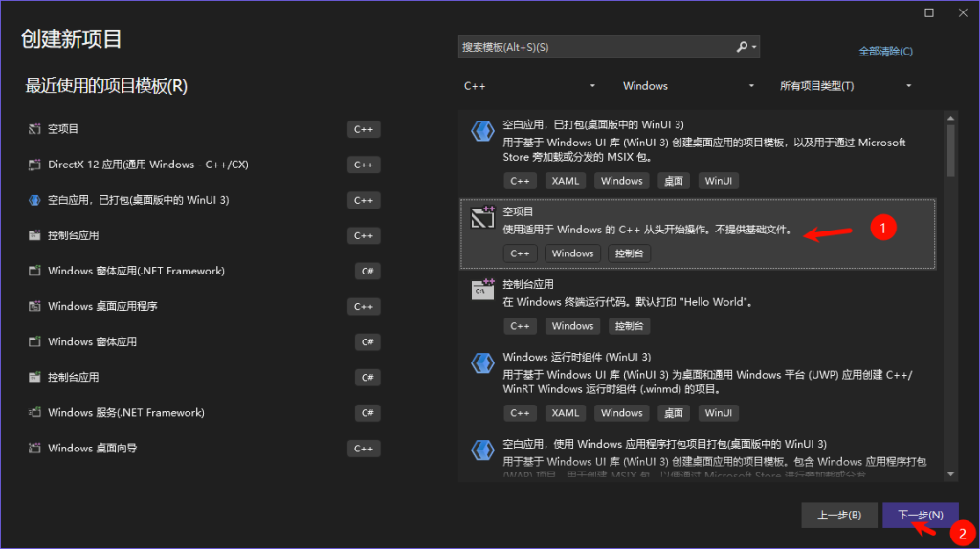Click the Windows 桌面向导 icon in recent list
The width and height of the screenshot is (980, 549).
(35, 449)
